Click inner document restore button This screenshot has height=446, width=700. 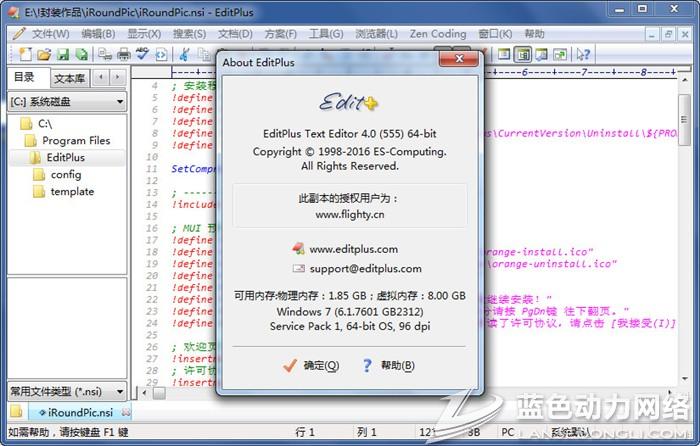point(668,34)
